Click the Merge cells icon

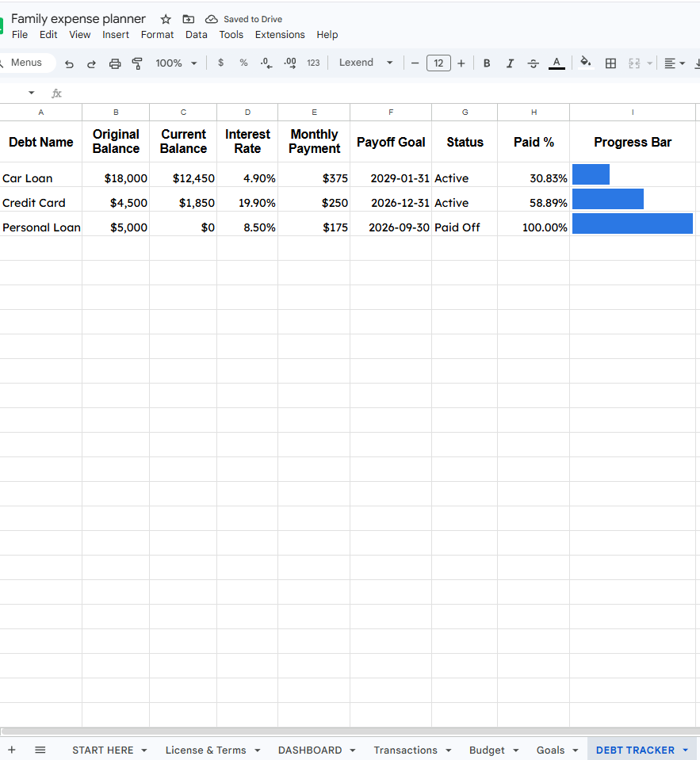coord(634,63)
